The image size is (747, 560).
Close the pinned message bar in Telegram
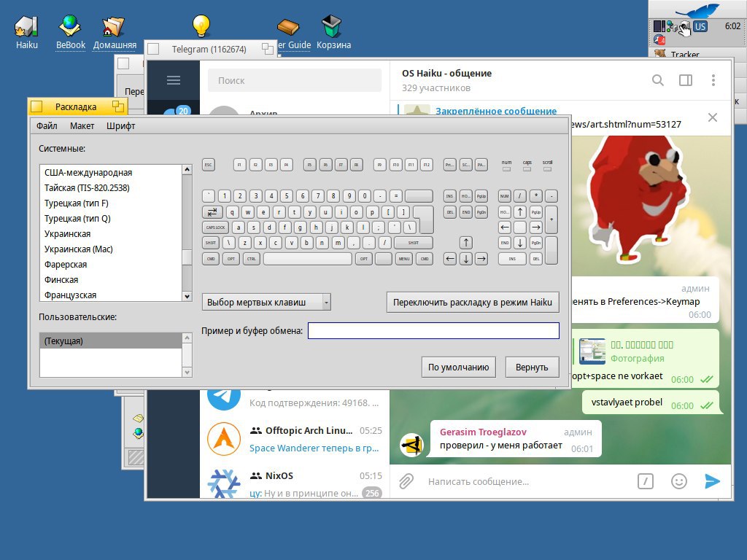click(x=712, y=117)
